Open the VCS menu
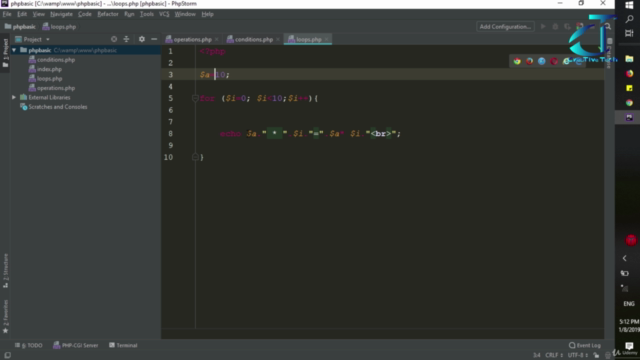The height and width of the screenshot is (360, 640). tap(164, 14)
